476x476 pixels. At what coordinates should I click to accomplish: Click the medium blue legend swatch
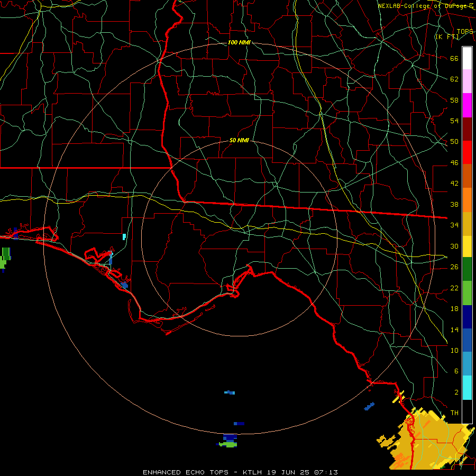click(467, 340)
